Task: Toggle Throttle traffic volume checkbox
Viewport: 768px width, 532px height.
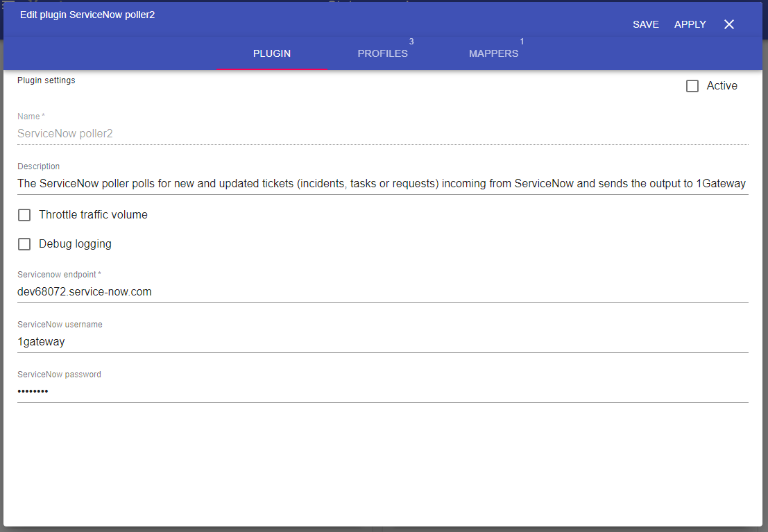Action: pos(24,215)
